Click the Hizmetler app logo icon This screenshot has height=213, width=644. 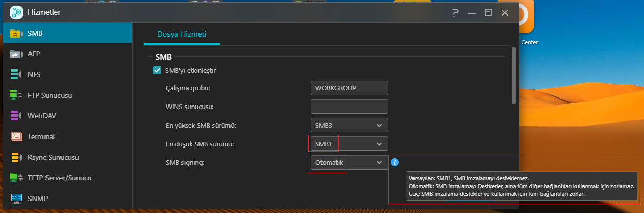coord(17,12)
